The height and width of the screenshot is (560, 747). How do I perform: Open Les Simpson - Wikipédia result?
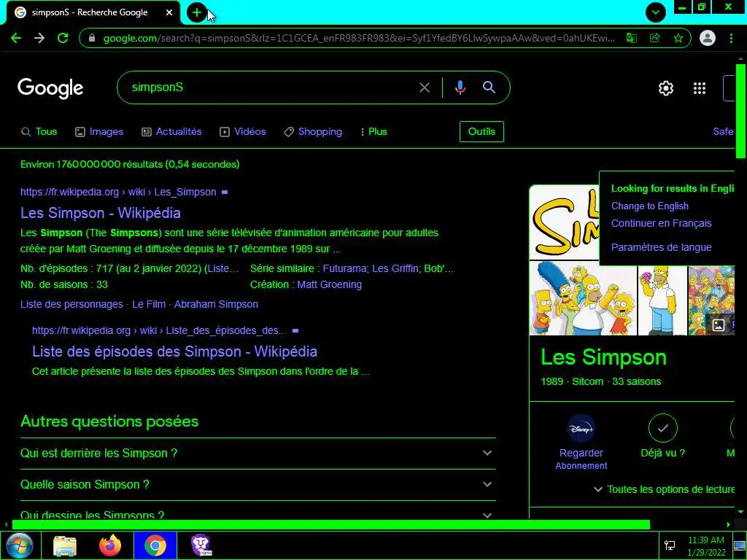point(101,213)
